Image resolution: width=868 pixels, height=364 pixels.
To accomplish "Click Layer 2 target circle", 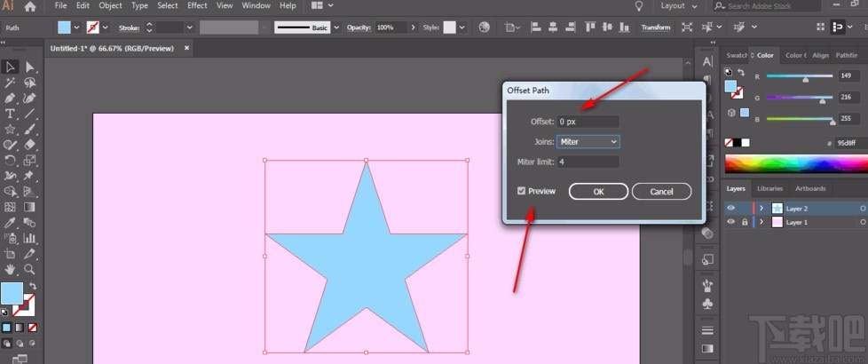I will 863,209.
